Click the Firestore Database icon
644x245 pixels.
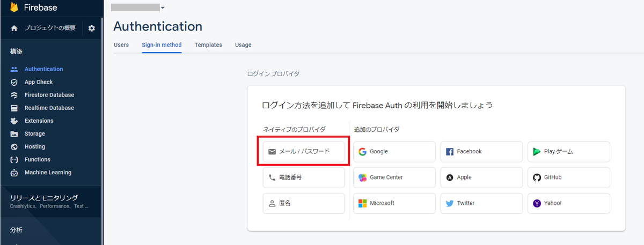[14, 95]
